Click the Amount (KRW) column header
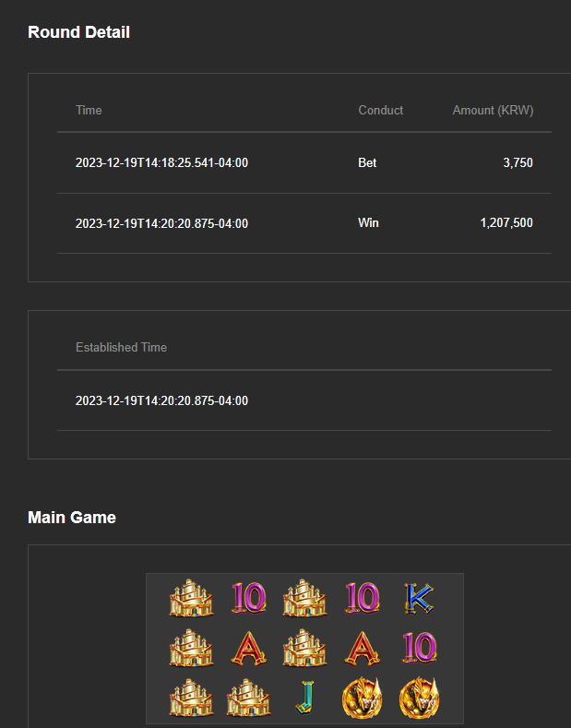 tap(493, 111)
